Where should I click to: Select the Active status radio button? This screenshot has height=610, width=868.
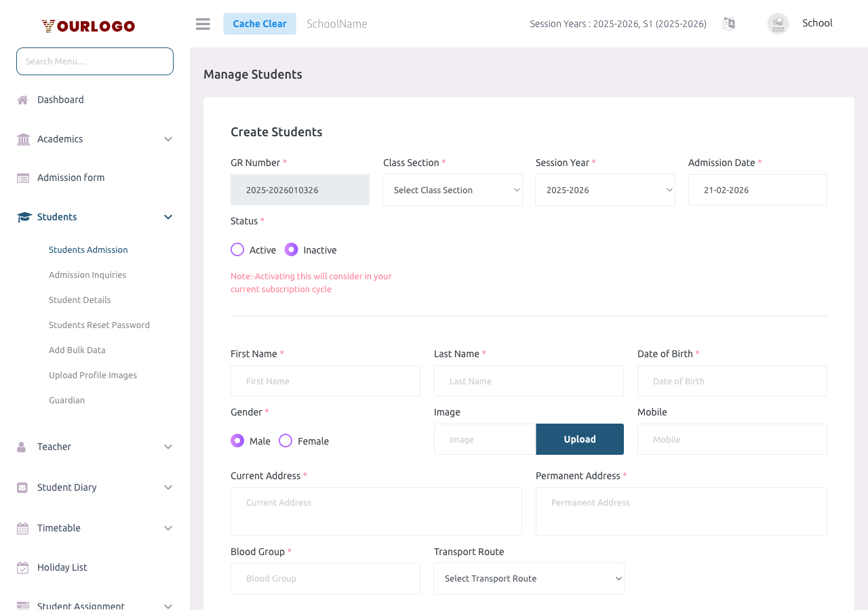237,249
